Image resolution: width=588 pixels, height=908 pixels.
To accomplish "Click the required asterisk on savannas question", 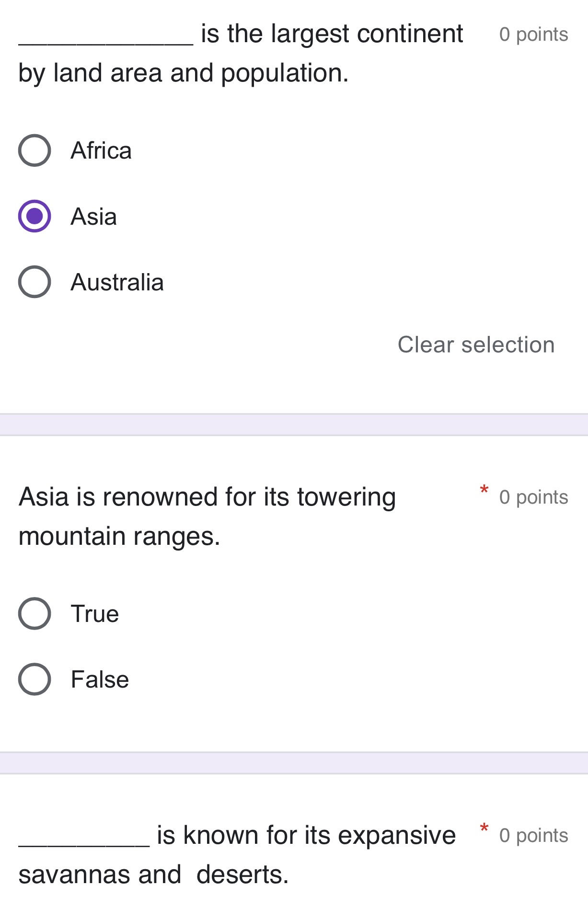I will coord(484,828).
